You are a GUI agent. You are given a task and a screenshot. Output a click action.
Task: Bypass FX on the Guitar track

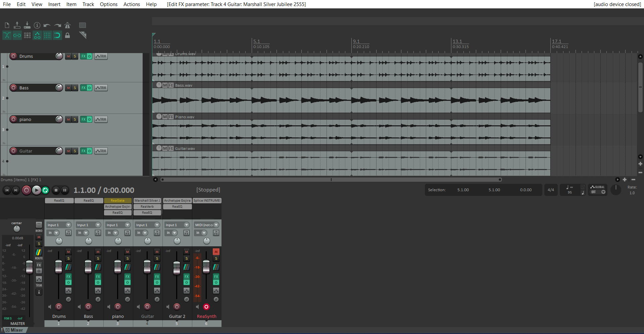coord(89,151)
